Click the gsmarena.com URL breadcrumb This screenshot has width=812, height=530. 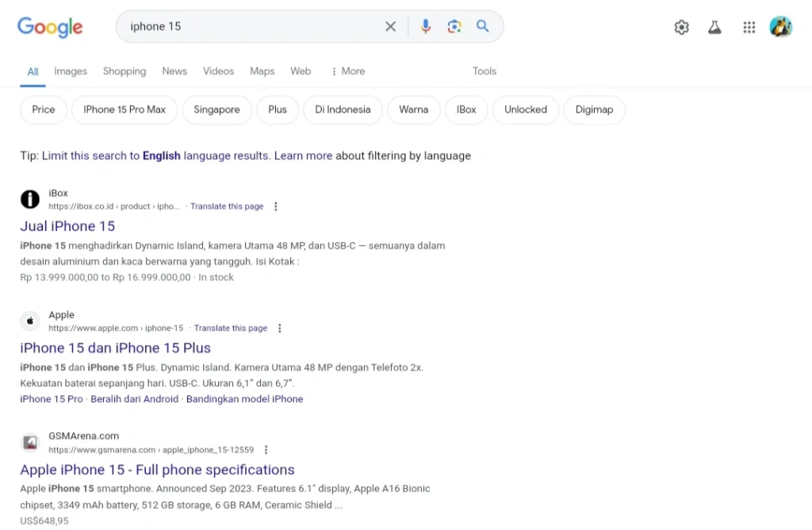[151, 450]
